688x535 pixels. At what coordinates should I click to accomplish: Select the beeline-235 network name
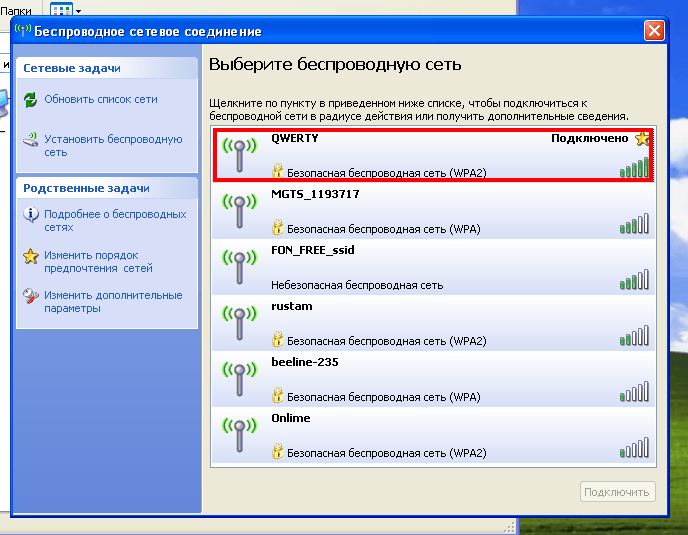point(305,362)
